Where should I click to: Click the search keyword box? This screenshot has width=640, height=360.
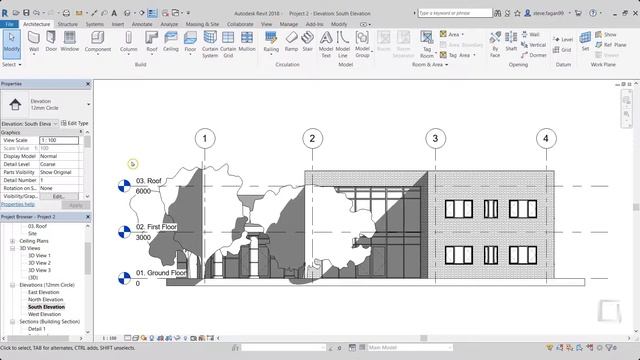[455, 13]
